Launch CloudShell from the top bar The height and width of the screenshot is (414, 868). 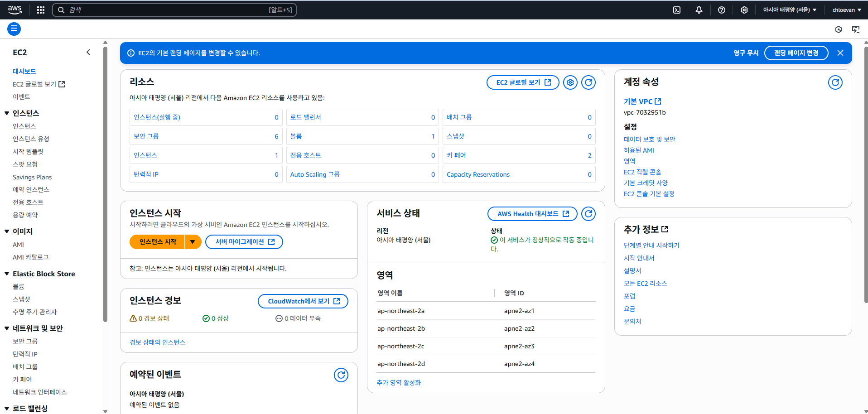677,10
